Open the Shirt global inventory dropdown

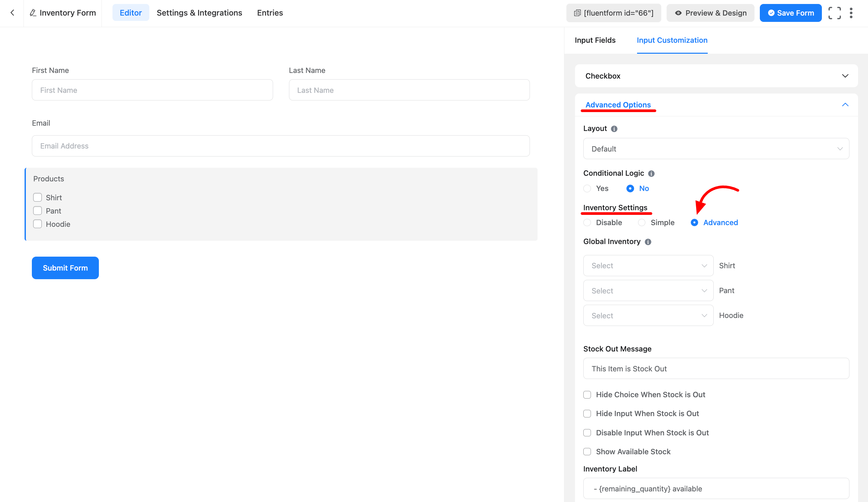[648, 266]
